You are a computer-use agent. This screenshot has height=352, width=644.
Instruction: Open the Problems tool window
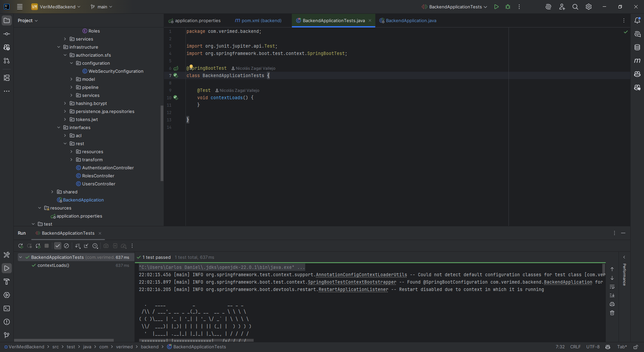[x=7, y=322]
